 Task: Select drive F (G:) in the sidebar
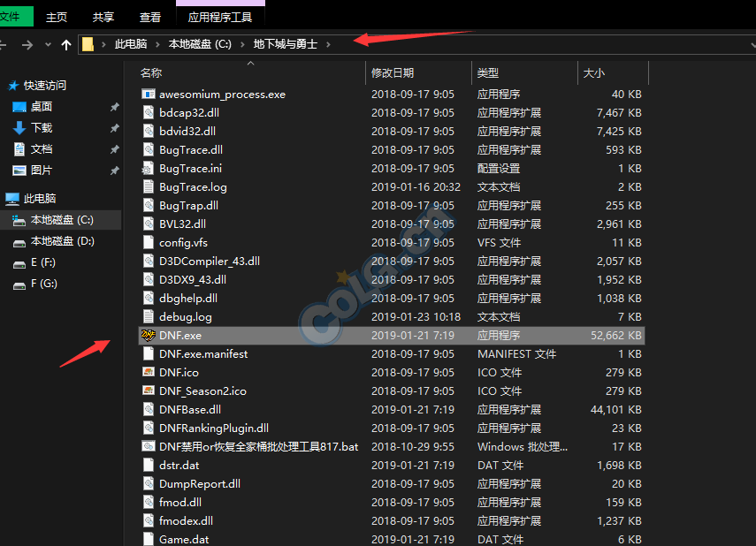(44, 284)
